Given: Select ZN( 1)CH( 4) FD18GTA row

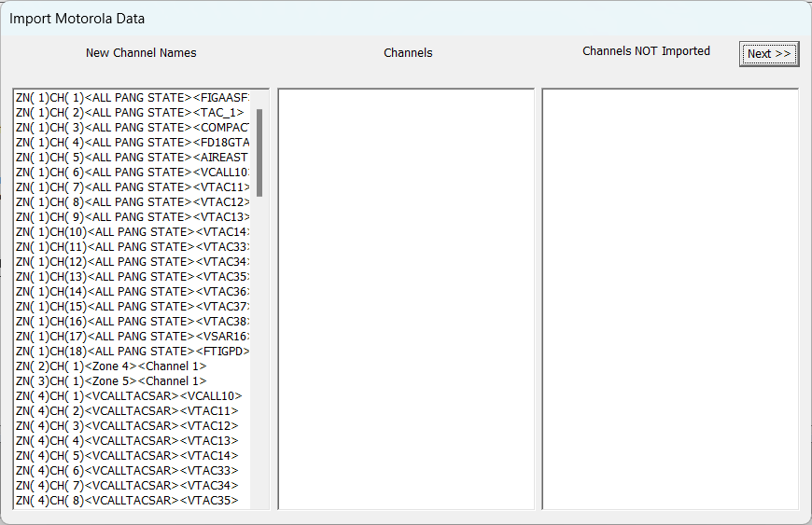Looking at the screenshot, I should [133, 143].
